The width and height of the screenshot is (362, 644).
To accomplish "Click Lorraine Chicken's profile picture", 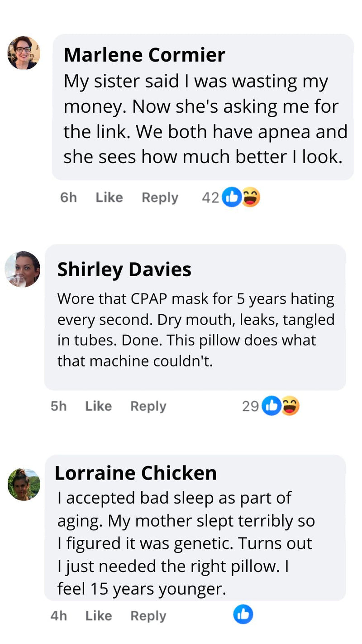I will point(24,484).
